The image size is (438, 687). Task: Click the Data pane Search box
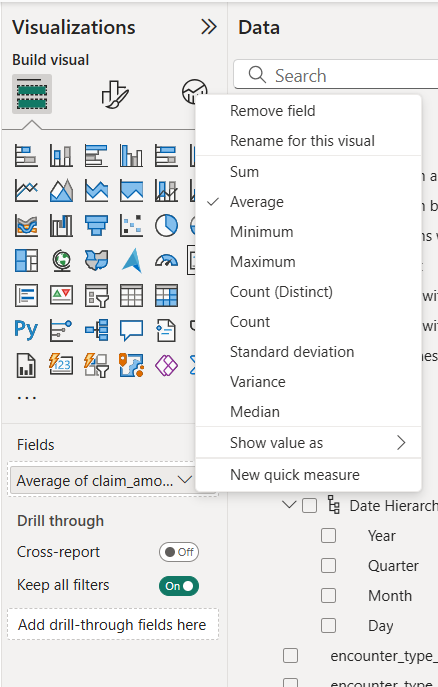[x=336, y=75]
